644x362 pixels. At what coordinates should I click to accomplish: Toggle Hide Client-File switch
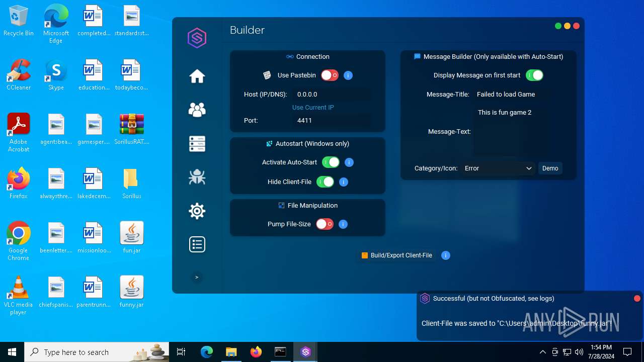(x=325, y=182)
